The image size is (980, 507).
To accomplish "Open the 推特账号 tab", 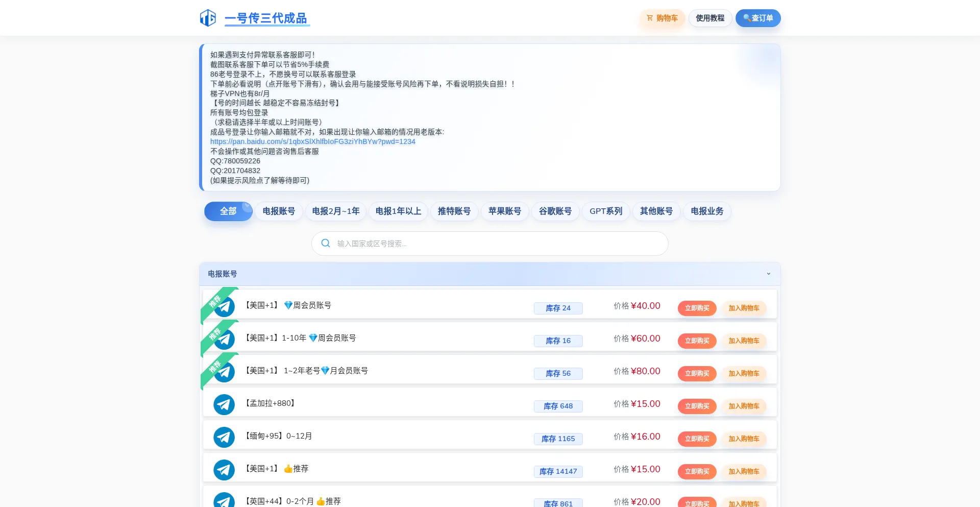I will click(x=454, y=211).
